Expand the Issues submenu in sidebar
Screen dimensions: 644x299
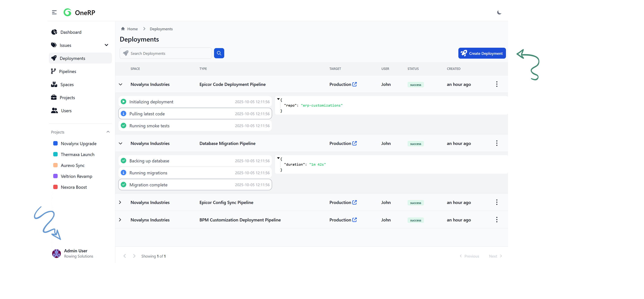[106, 45]
